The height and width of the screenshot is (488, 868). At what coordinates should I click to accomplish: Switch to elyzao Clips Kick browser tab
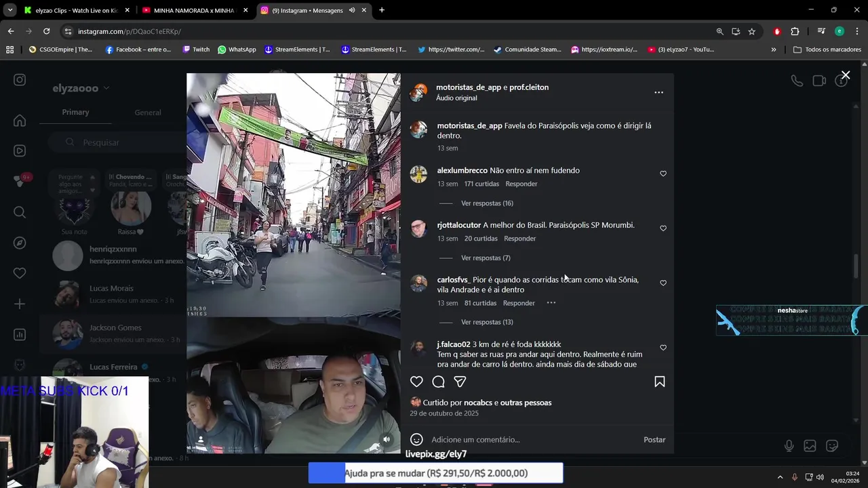pyautogui.click(x=75, y=10)
